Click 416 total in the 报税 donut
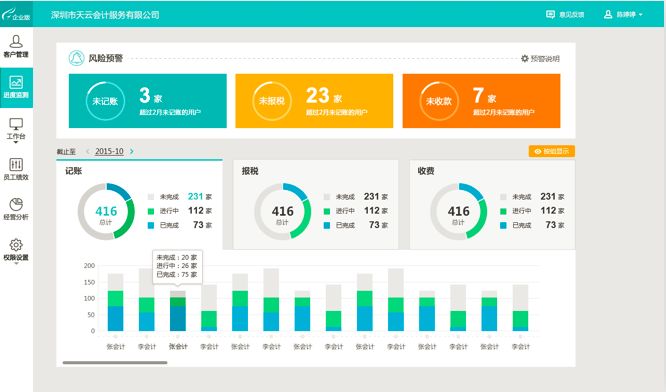Image resolution: width=666 pixels, height=392 pixels. (x=282, y=211)
